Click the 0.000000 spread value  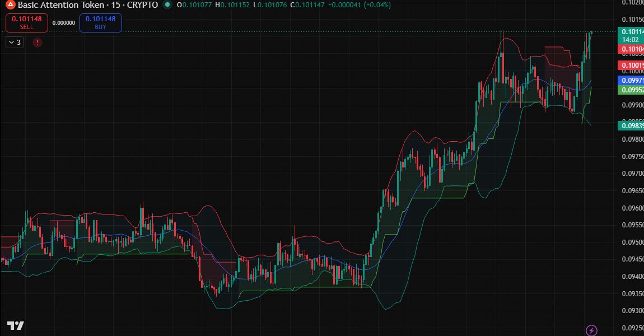[x=64, y=23]
